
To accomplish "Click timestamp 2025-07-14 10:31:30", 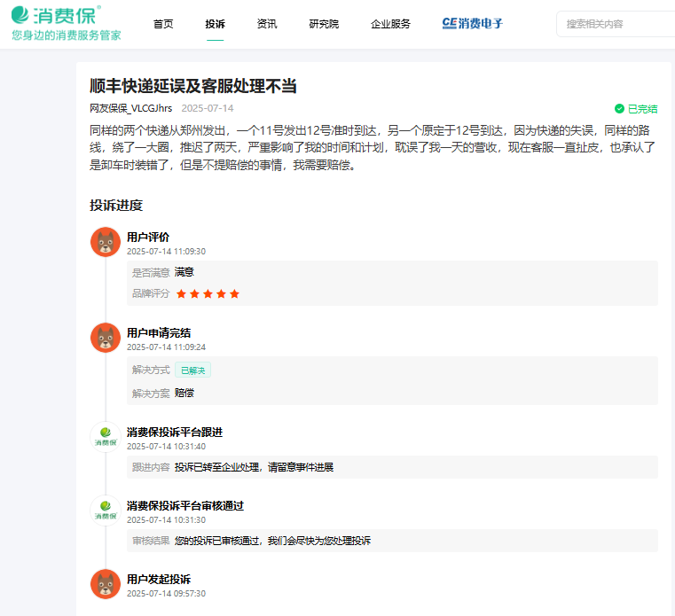I will [166, 520].
